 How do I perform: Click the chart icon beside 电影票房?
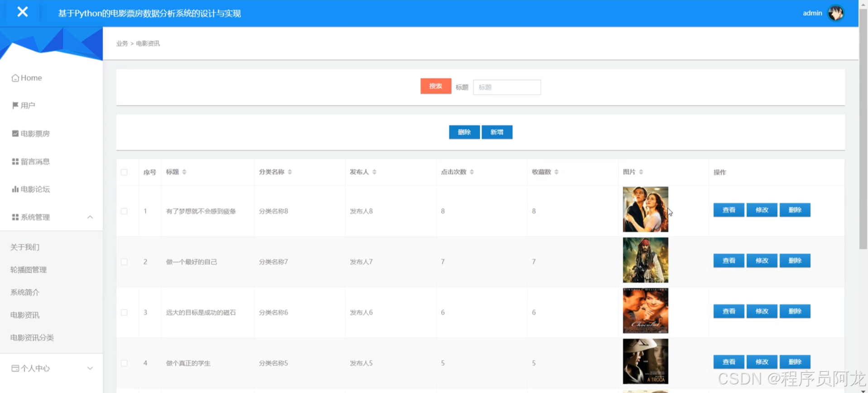[15, 133]
